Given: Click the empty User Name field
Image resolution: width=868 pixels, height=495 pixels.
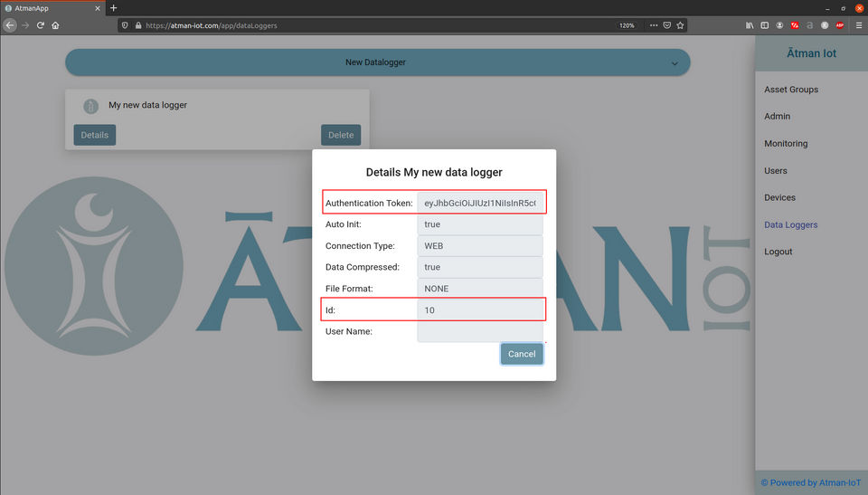Looking at the screenshot, I should [480, 331].
